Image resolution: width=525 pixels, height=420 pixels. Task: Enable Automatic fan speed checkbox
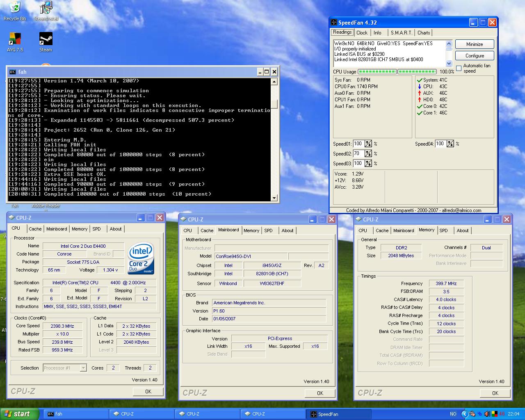point(459,68)
